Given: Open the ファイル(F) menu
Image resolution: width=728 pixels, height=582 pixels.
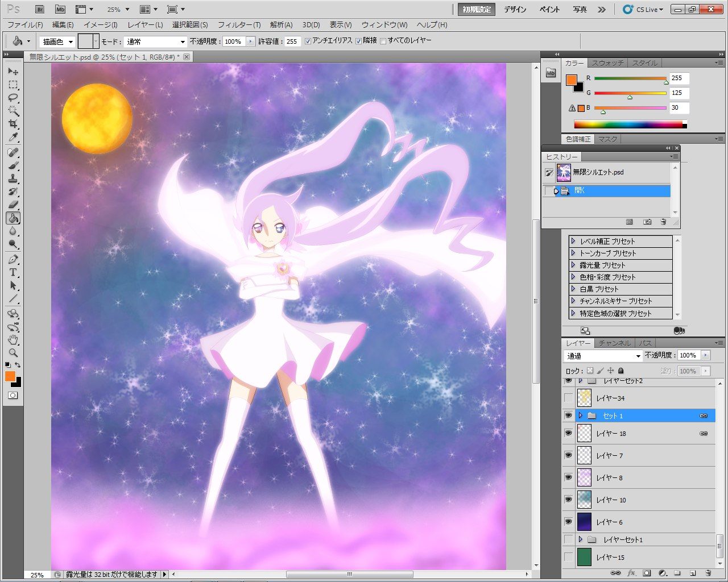Looking at the screenshot, I should (x=25, y=25).
